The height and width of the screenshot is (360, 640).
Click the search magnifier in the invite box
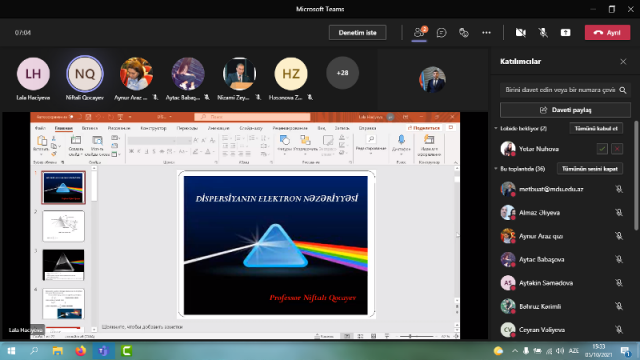[x=623, y=90]
